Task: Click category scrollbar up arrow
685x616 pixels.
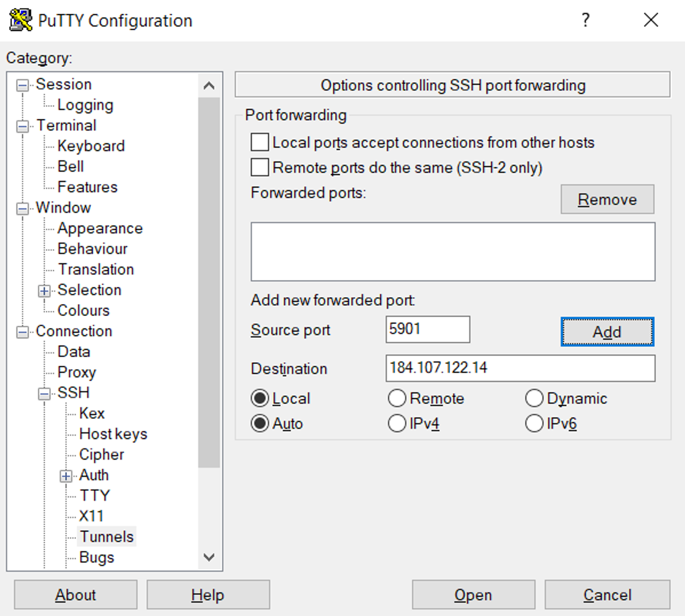Action: click(209, 86)
